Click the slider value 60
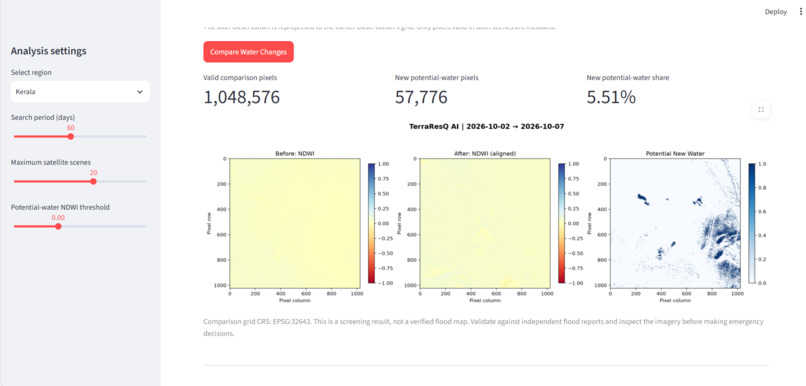 71,128
